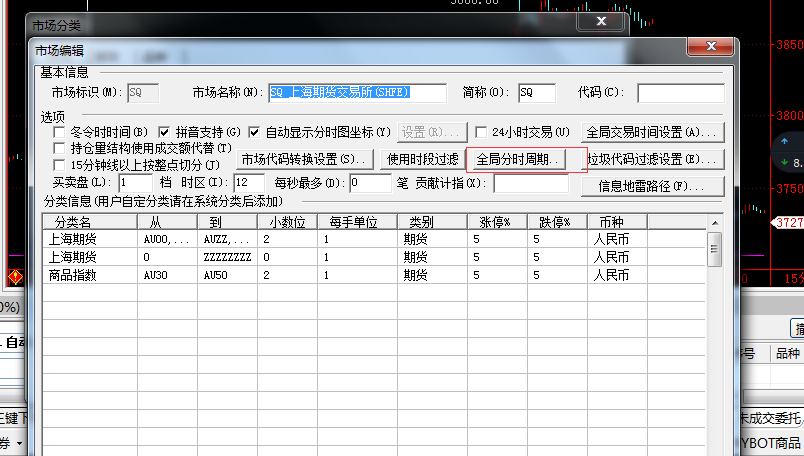804x456 pixels.
Task: Click the 市场标识 field
Action: (x=143, y=93)
